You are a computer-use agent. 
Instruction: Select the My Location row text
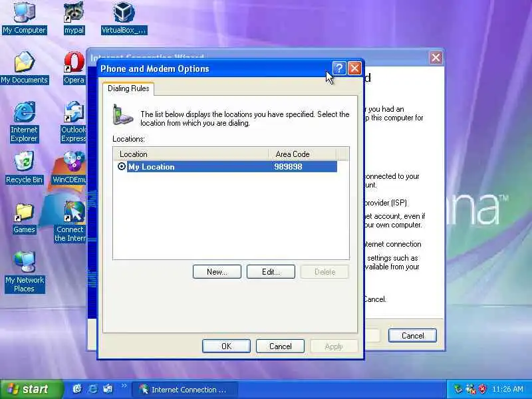pyautogui.click(x=152, y=167)
